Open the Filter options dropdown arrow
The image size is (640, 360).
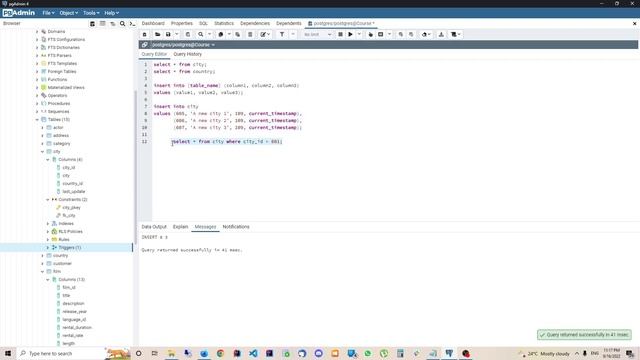293,35
